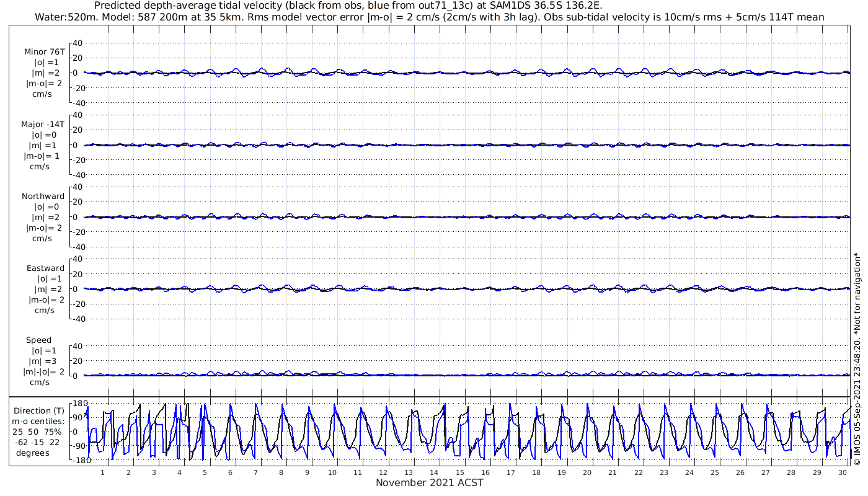This screenshot has height=496, width=868.
Task: Select the 'Direction (T)' panel label
Action: point(39,410)
